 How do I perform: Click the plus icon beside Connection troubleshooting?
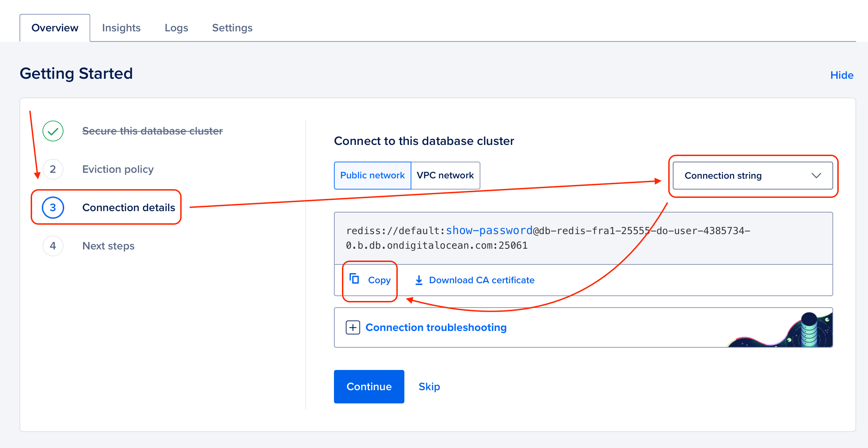[353, 327]
